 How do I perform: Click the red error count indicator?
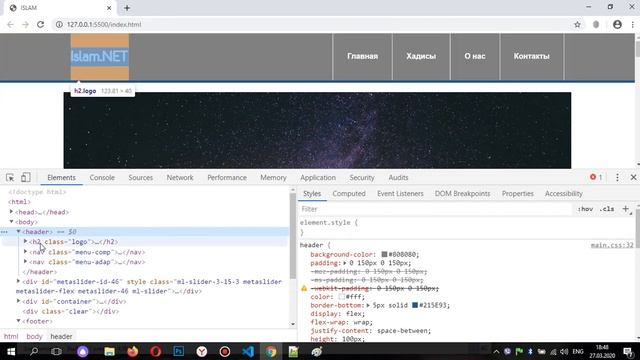point(596,177)
